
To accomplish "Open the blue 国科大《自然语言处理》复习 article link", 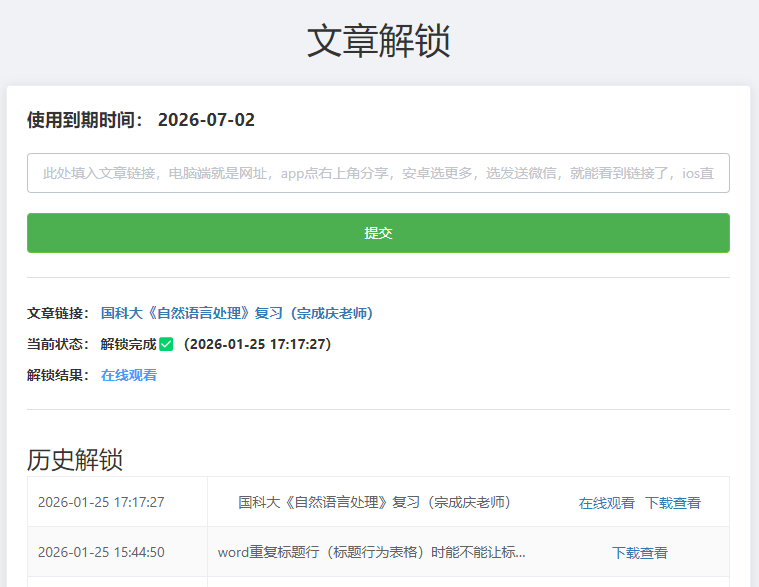I will click(236, 313).
